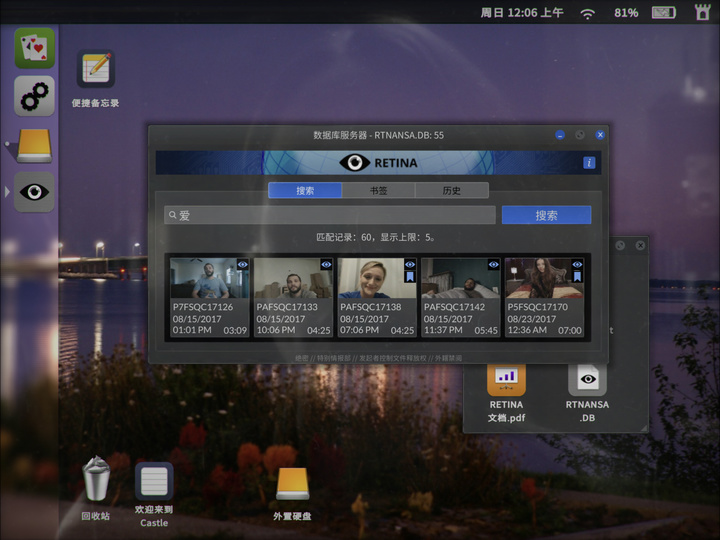Click the window title 数据库服务器 - RTNANSA.DB: 55
720x540 pixels.
(x=378, y=135)
